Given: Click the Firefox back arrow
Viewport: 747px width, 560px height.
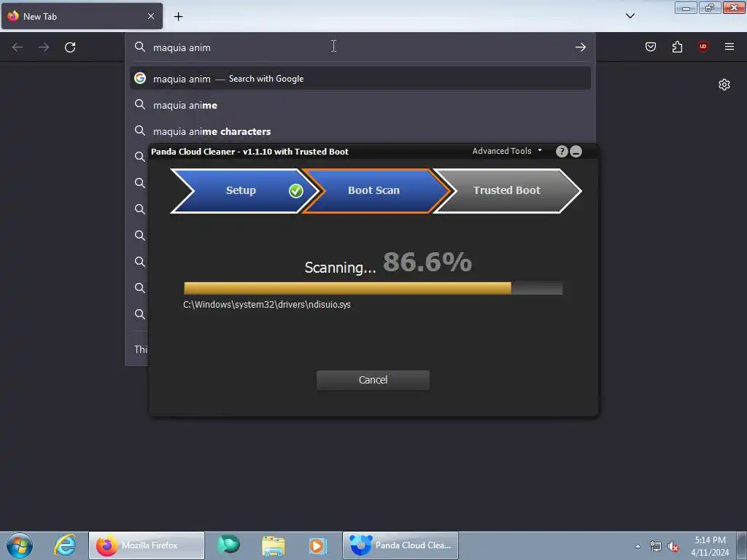Looking at the screenshot, I should click(x=18, y=47).
